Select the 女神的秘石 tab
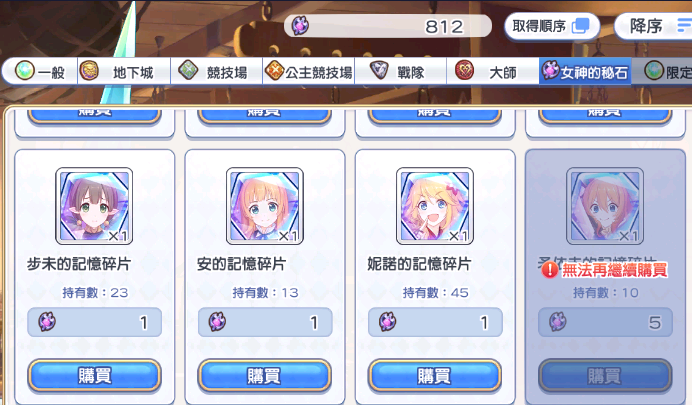The width and height of the screenshot is (692, 405). point(585,71)
